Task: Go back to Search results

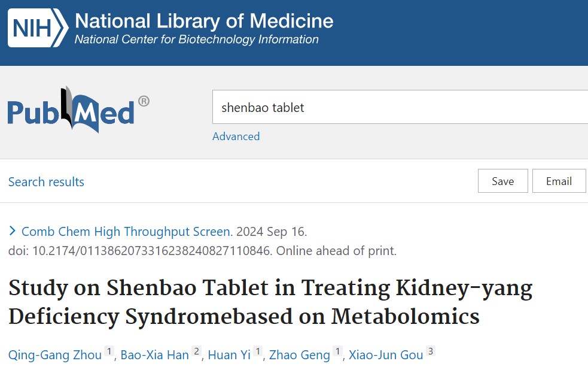Action: click(x=46, y=182)
